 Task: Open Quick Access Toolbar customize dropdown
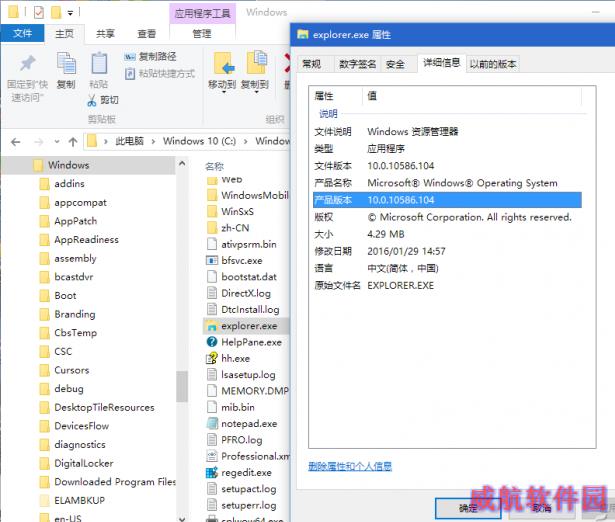coord(70,13)
